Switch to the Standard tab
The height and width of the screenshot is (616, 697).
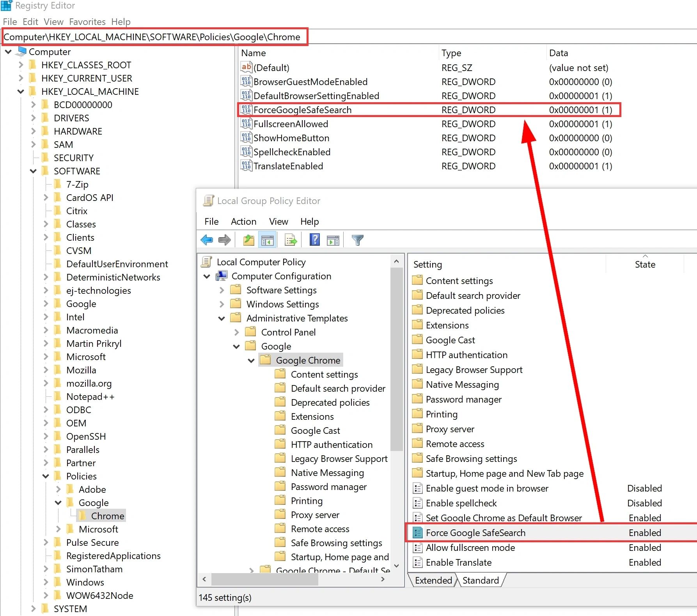click(481, 580)
